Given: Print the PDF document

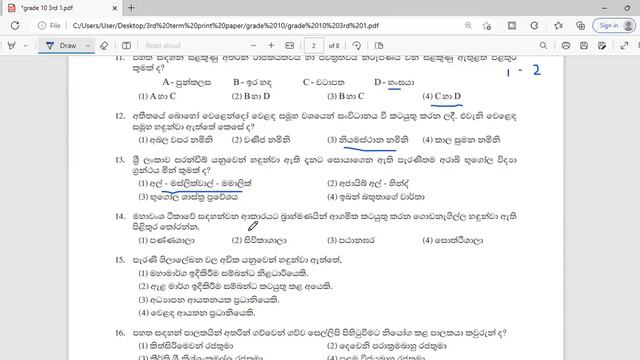Looking at the screenshot, I should click(566, 46).
